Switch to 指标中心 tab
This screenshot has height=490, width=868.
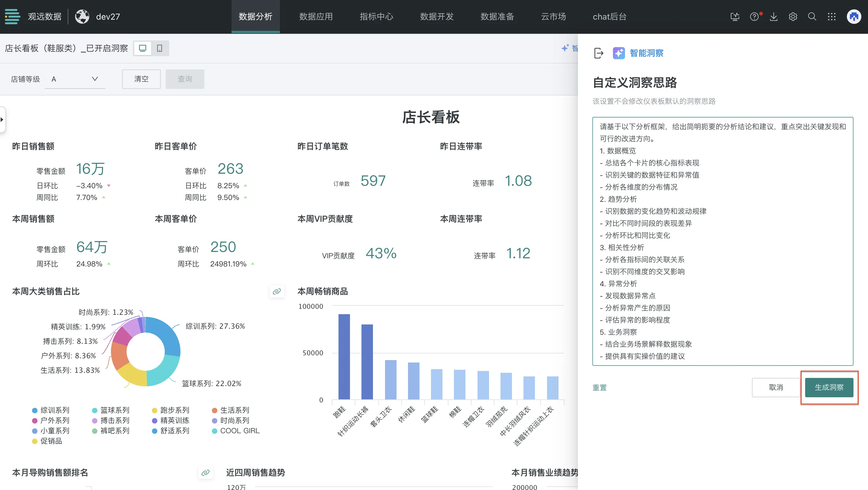pos(376,17)
